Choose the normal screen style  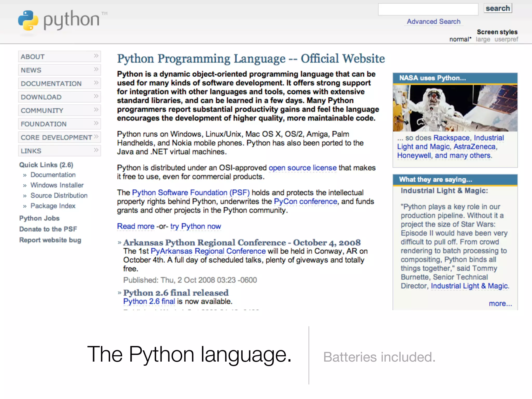click(460, 39)
